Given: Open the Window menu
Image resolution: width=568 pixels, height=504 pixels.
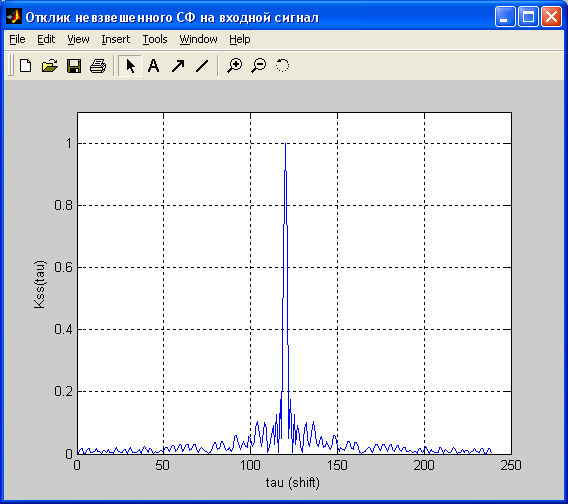Looking at the screenshot, I should 199,39.
